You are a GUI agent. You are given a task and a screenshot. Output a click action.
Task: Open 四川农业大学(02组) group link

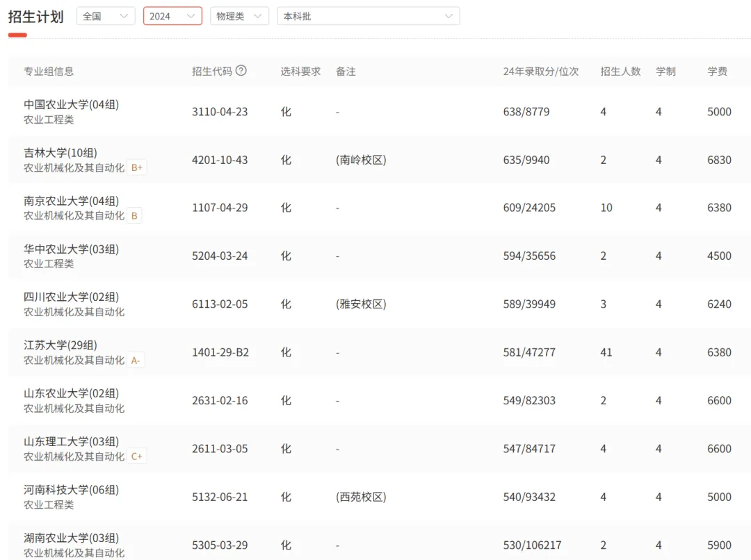tap(72, 297)
